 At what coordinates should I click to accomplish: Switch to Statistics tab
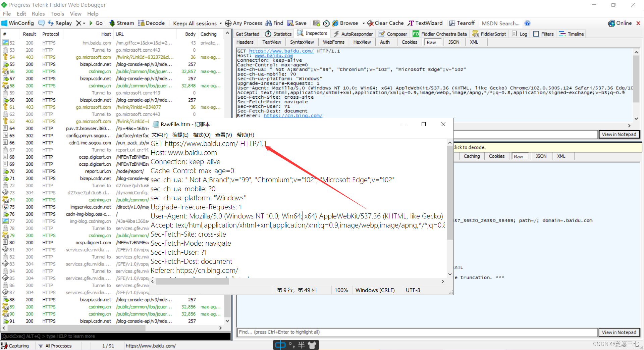pos(278,34)
